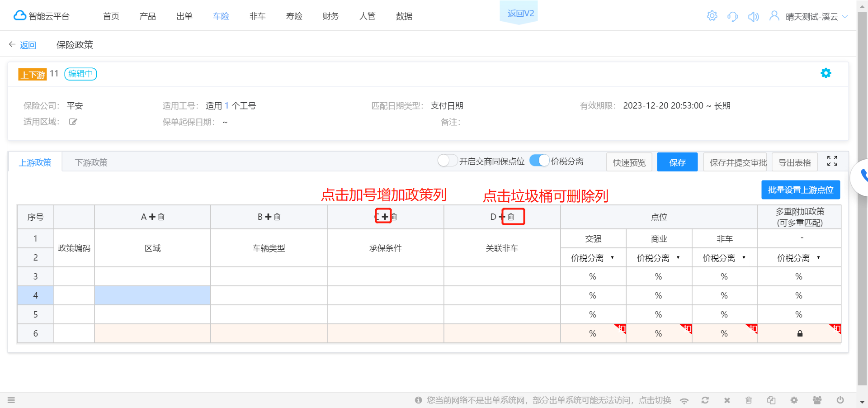Click the plus icon in column C header

pos(385,217)
